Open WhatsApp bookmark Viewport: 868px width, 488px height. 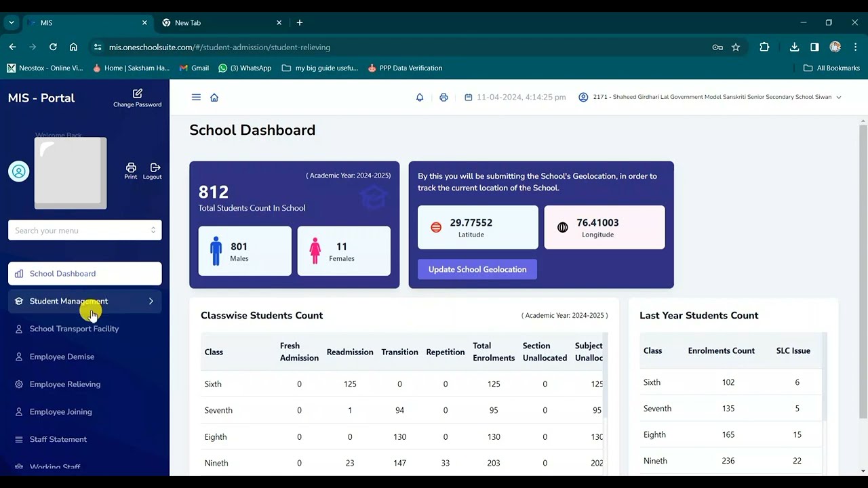point(244,68)
